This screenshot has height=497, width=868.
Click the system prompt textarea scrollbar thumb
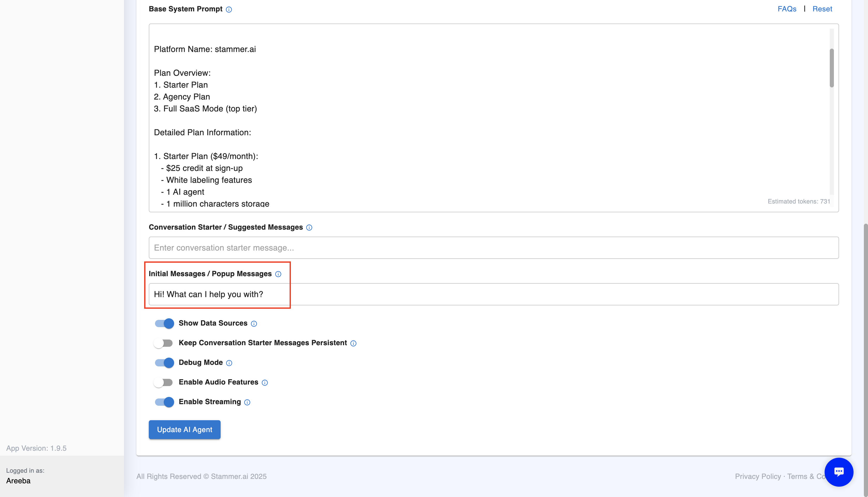832,68
